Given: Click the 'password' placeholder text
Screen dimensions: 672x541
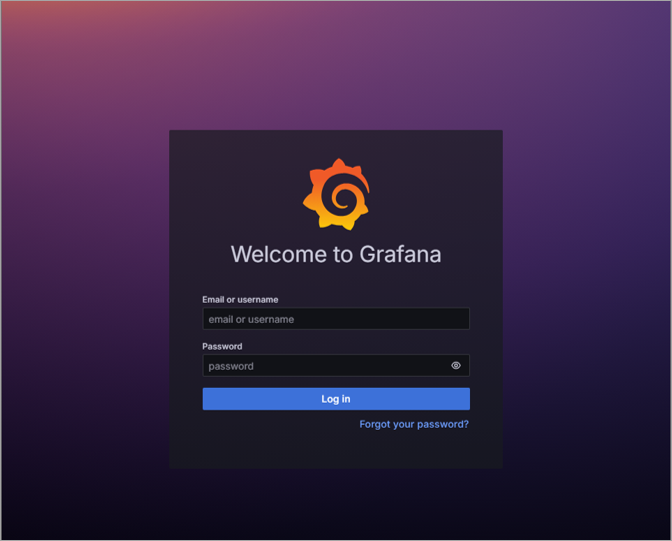Looking at the screenshot, I should [231, 366].
